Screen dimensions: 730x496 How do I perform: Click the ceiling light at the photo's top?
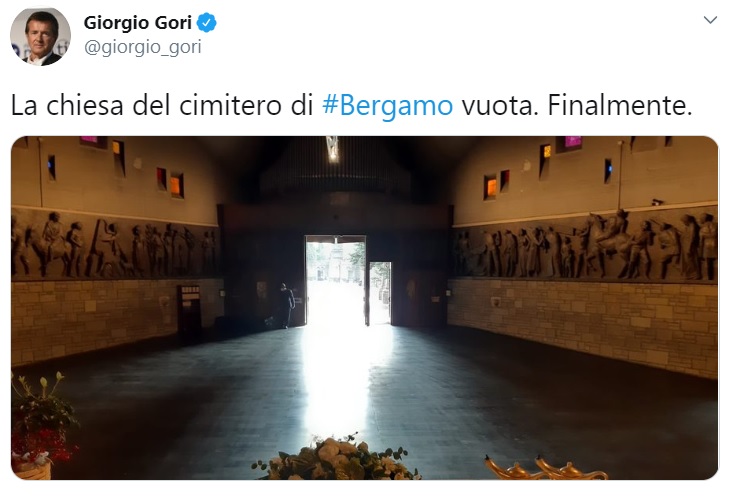click(x=332, y=149)
